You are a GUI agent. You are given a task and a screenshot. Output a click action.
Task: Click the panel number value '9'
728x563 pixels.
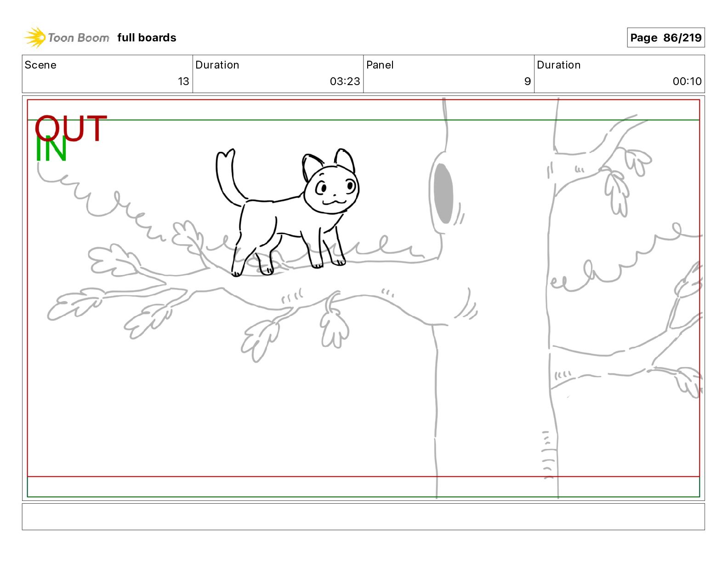click(528, 81)
